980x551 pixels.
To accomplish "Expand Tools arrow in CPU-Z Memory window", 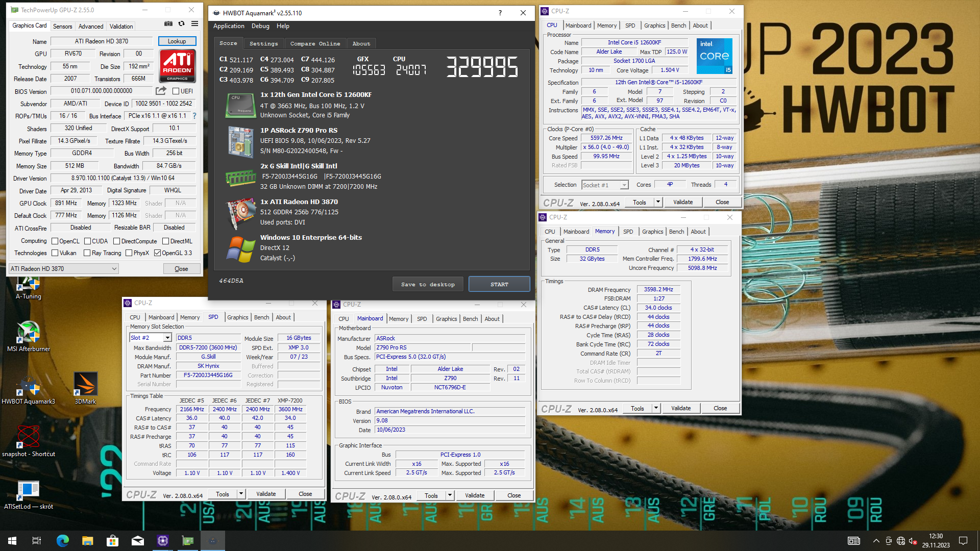I will pyautogui.click(x=656, y=408).
